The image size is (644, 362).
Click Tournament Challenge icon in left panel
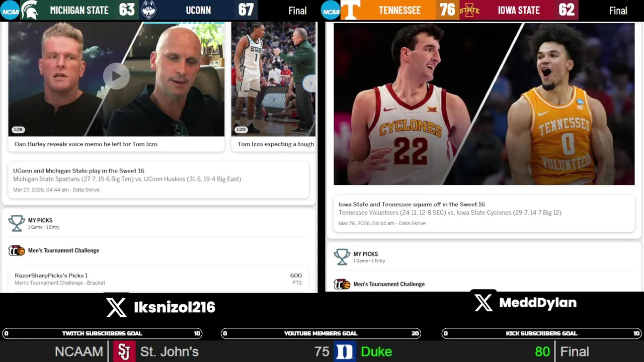17,250
